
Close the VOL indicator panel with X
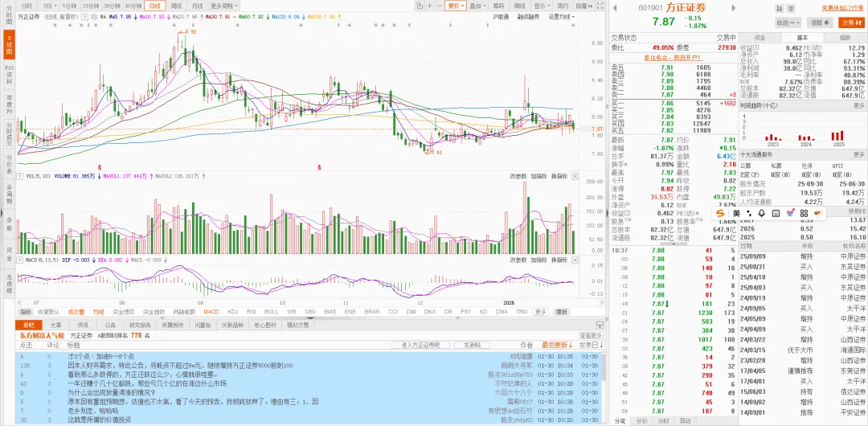[575, 176]
